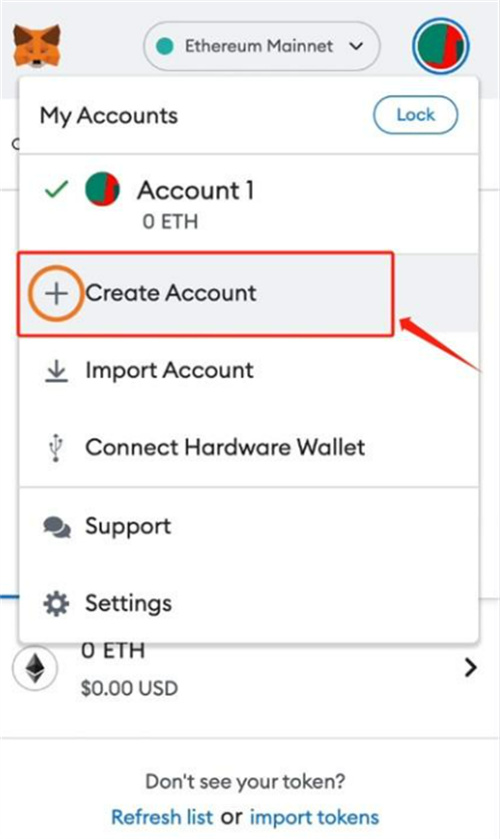The width and height of the screenshot is (500, 839).
Task: Click the download arrow Import Account icon
Action: coord(56,371)
